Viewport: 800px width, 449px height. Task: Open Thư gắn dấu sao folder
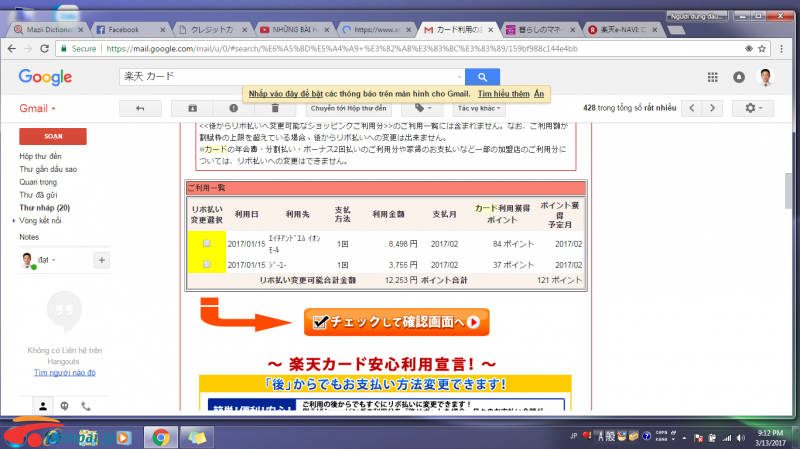pyautogui.click(x=48, y=169)
